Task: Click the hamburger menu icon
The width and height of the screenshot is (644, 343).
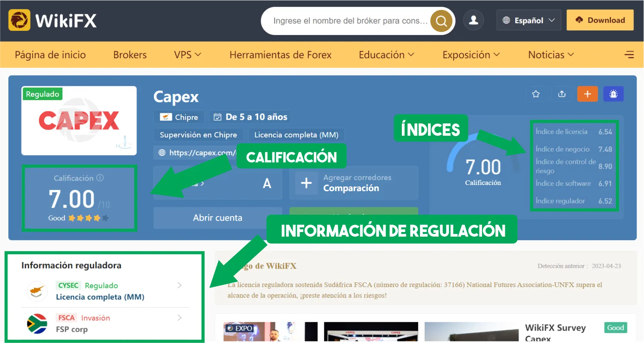Action: [x=629, y=55]
